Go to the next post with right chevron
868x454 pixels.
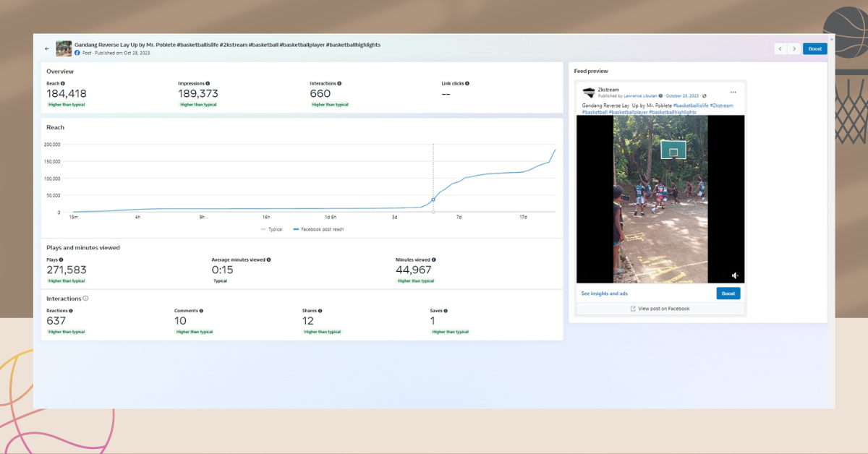pos(794,49)
